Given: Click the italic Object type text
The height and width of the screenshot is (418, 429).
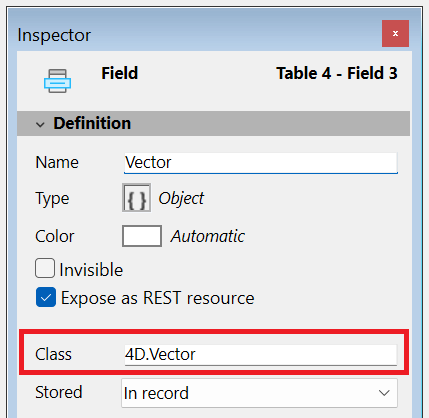Looking at the screenshot, I should [181, 199].
